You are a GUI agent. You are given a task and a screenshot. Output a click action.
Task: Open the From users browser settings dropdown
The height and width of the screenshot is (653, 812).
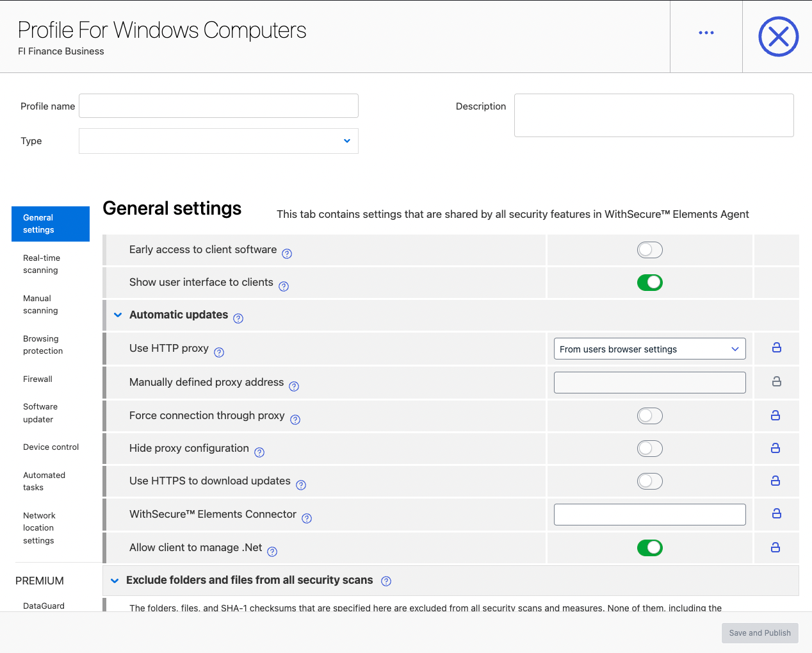(x=649, y=348)
